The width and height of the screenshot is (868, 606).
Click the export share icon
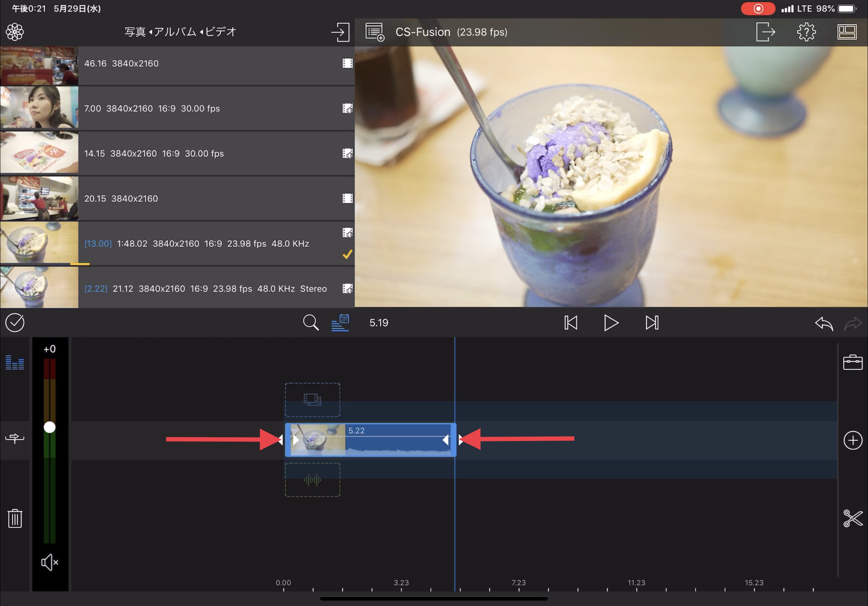(765, 32)
